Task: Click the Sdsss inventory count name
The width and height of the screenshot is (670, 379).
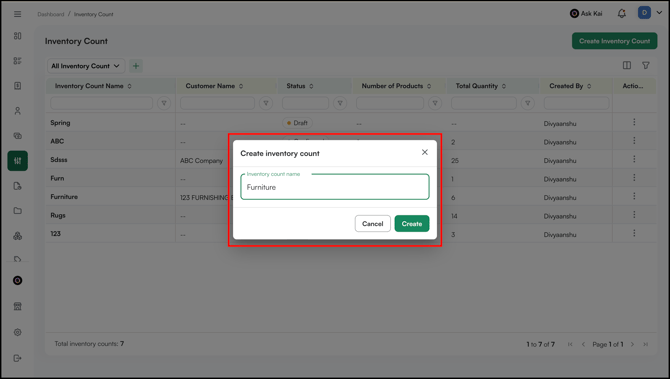Action: (x=59, y=160)
